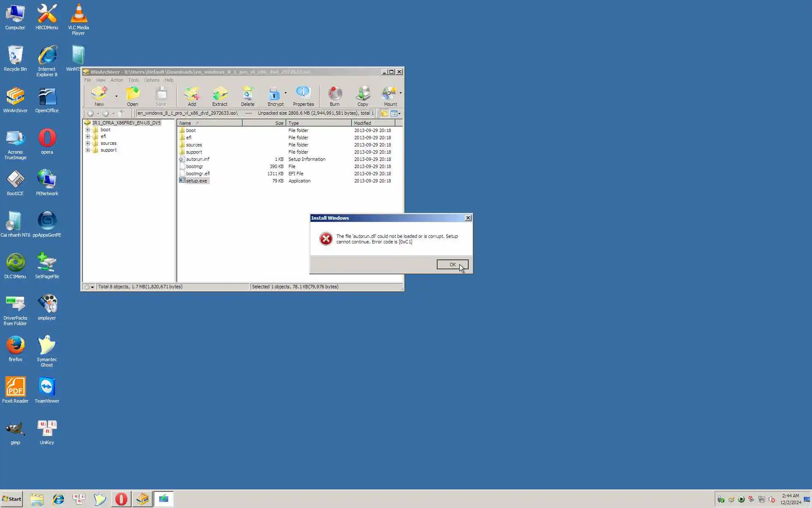
Task: Open the New button dropdown arrow
Action: (x=116, y=96)
